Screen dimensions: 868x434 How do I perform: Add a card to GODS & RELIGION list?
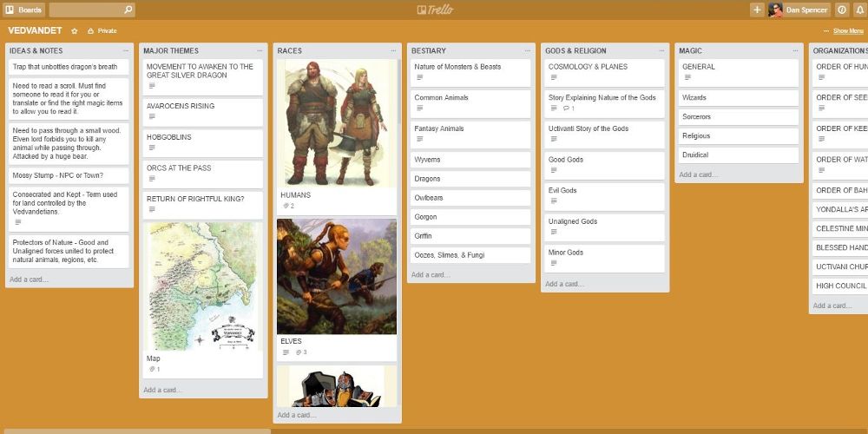coord(564,284)
